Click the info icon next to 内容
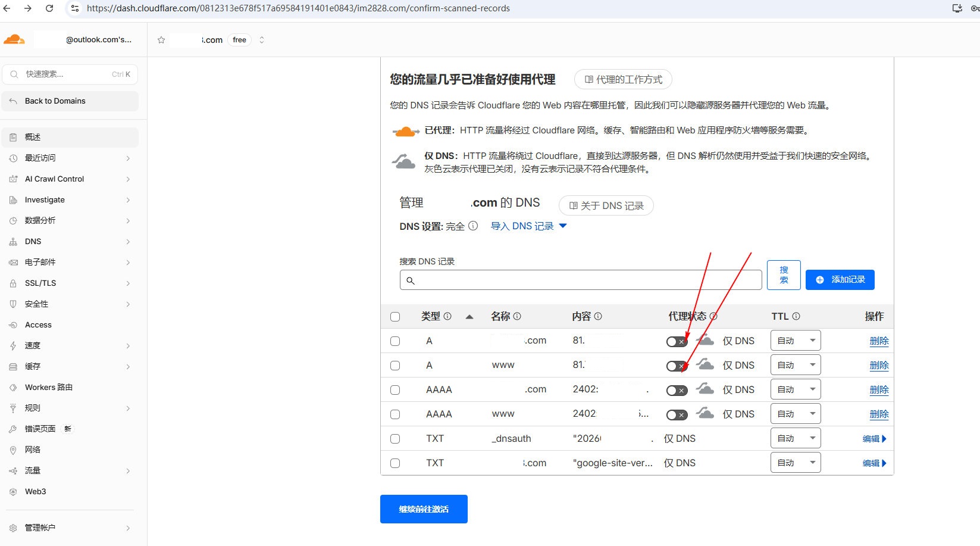 click(598, 316)
